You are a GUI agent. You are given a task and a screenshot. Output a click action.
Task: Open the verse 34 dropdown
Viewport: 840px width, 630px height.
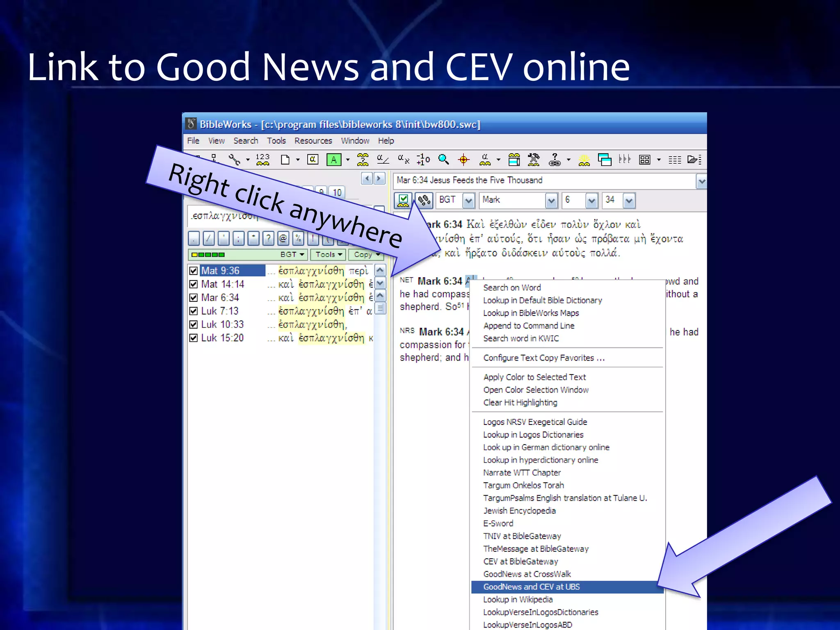(x=629, y=201)
